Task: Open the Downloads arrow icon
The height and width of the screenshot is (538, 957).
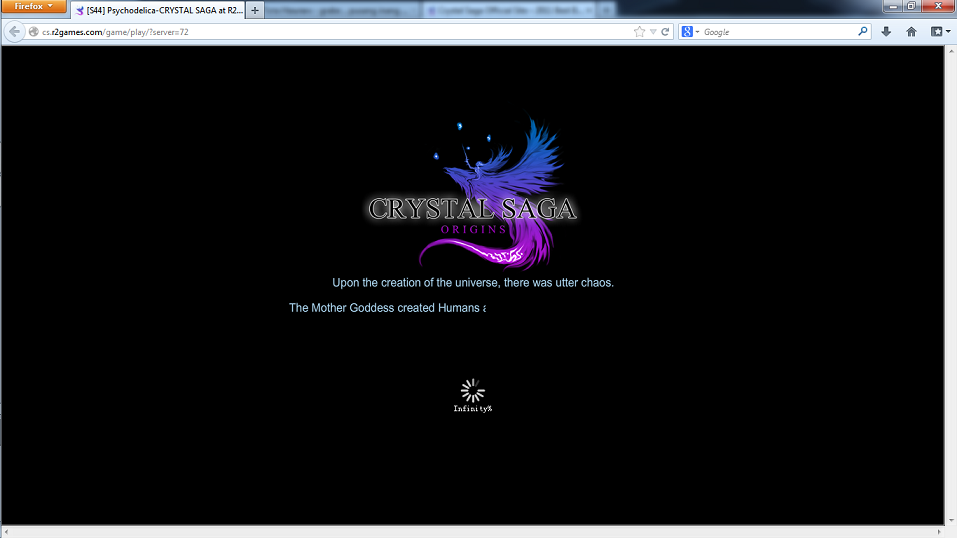Action: tap(886, 32)
